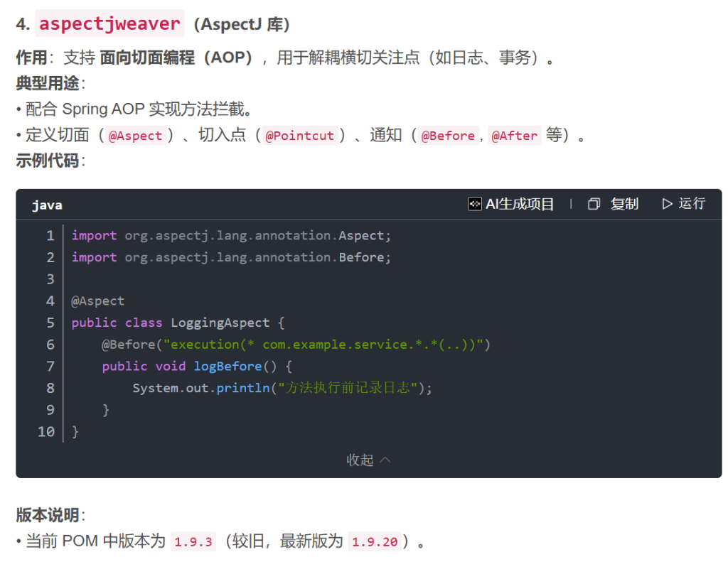Click the copy icon in code header
The image size is (728, 562).
[594, 204]
